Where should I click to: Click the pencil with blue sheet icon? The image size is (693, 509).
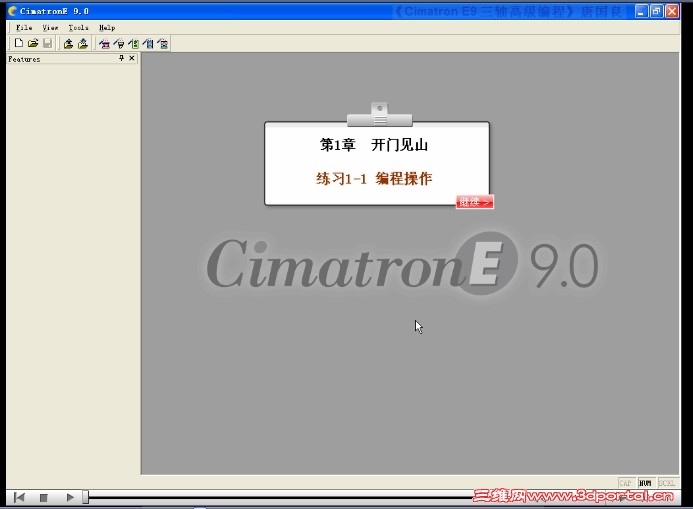pyautogui.click(x=148, y=44)
